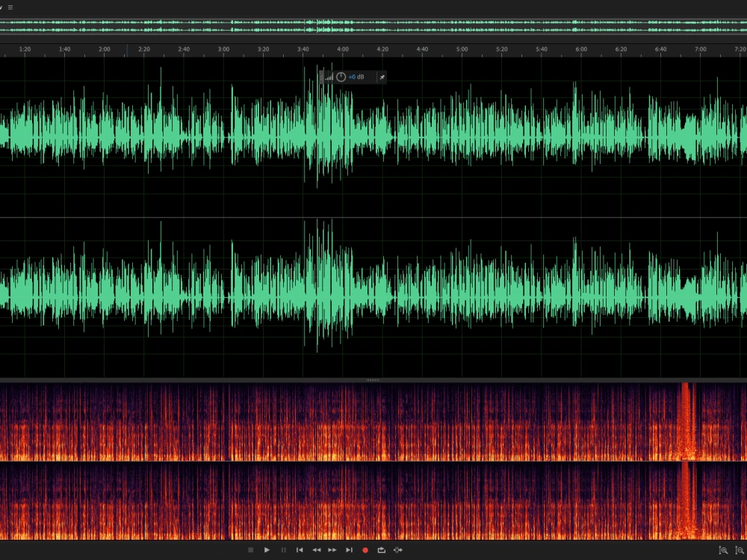747x560 pixels.
Task: Click the Zoom Out amplitude icon
Action: (x=740, y=550)
